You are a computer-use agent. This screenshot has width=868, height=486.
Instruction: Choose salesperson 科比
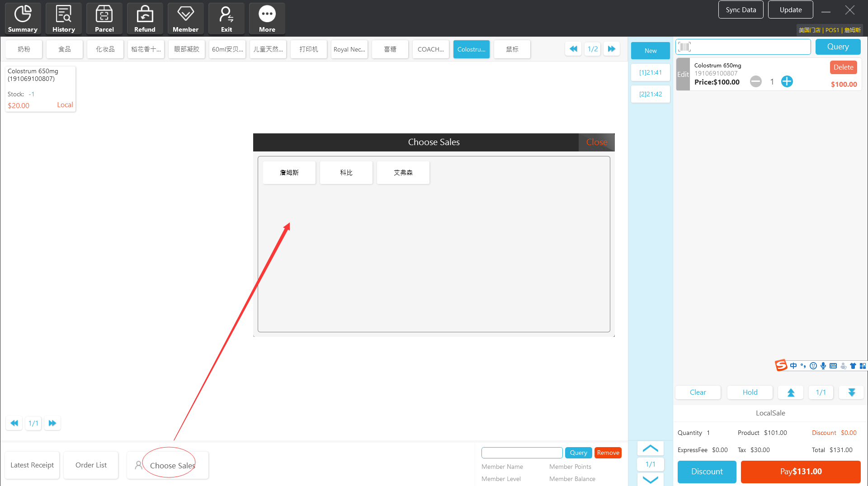[346, 173]
